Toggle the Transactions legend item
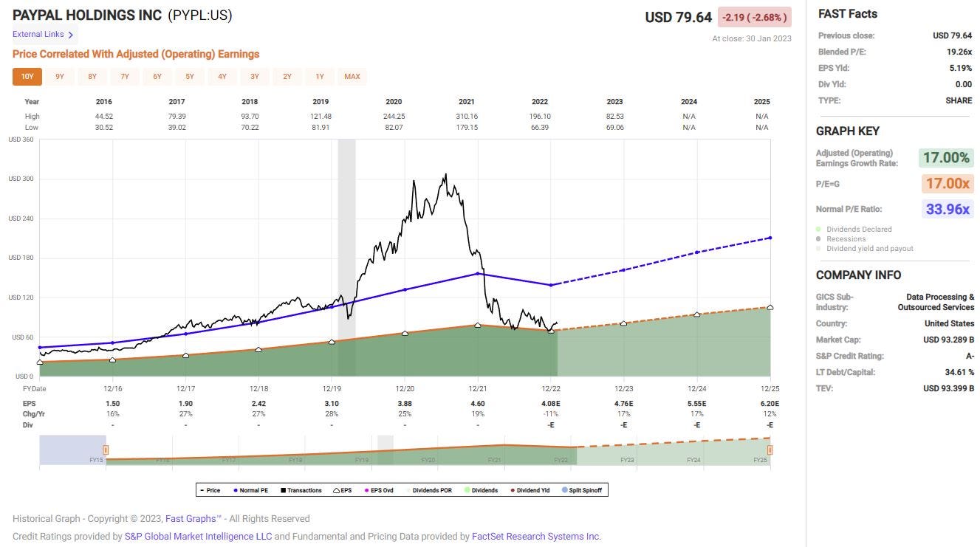980x547 pixels. tap(301, 490)
